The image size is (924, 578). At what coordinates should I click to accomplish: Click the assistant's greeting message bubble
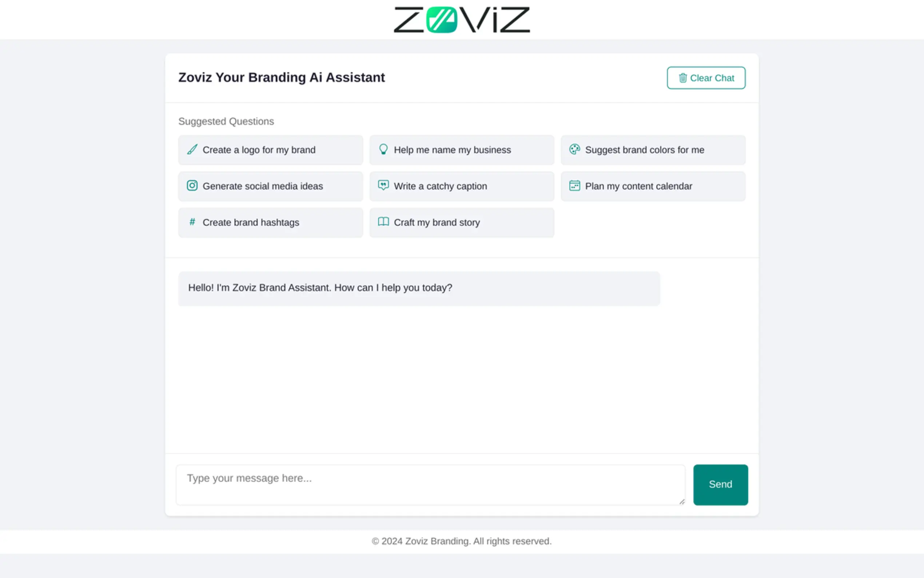(x=419, y=288)
